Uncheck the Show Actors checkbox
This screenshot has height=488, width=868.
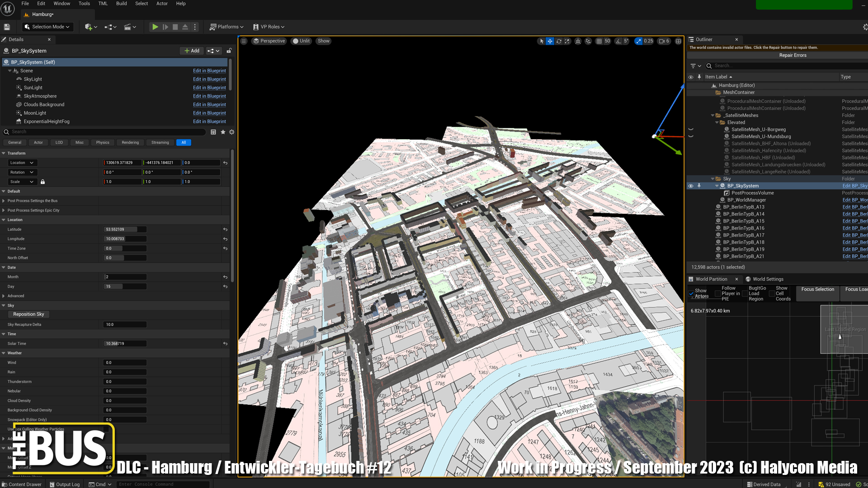(x=691, y=294)
